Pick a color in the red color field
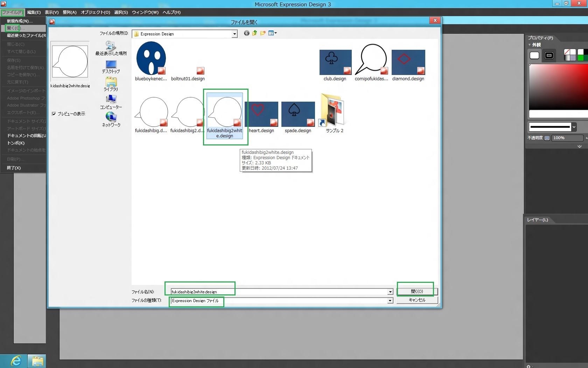The width and height of the screenshot is (588, 368). click(x=558, y=87)
